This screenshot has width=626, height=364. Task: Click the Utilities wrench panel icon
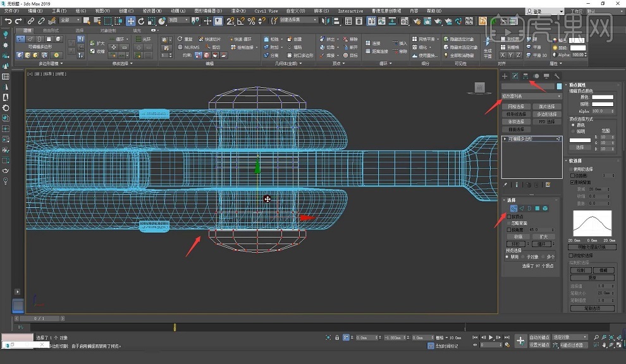[557, 76]
